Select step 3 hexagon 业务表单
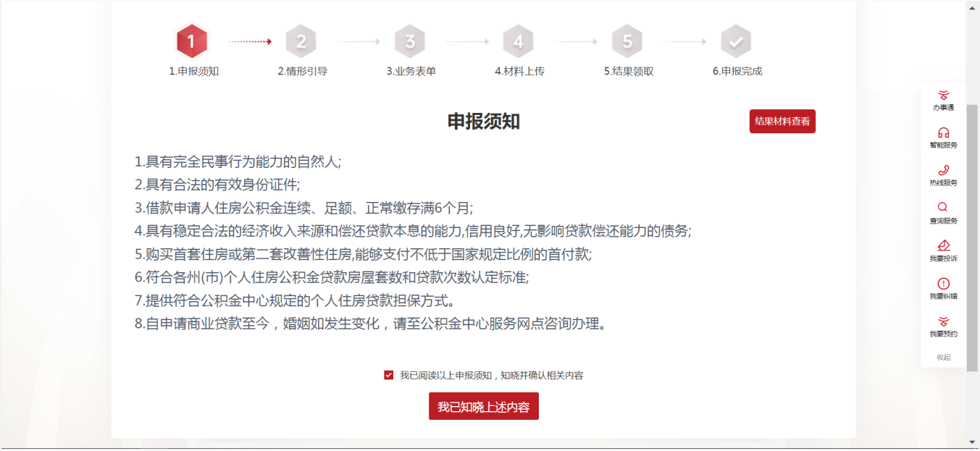The image size is (980, 451). (410, 41)
